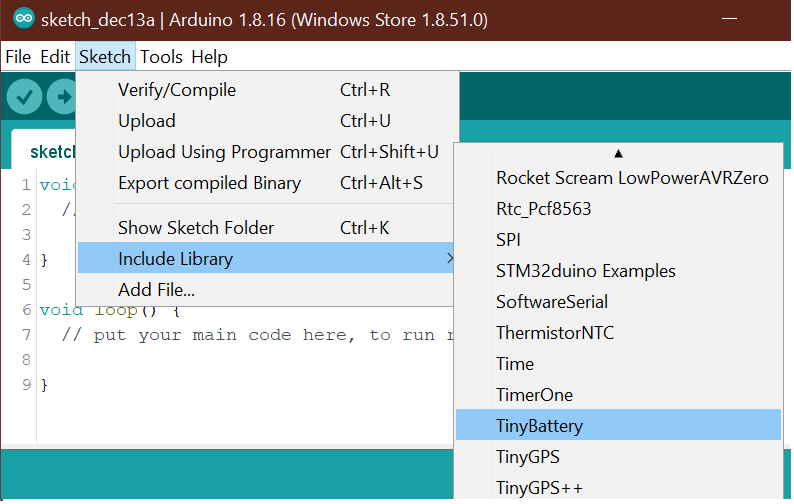The width and height of the screenshot is (794, 504).
Task: Open the Help menu
Action: coord(210,57)
